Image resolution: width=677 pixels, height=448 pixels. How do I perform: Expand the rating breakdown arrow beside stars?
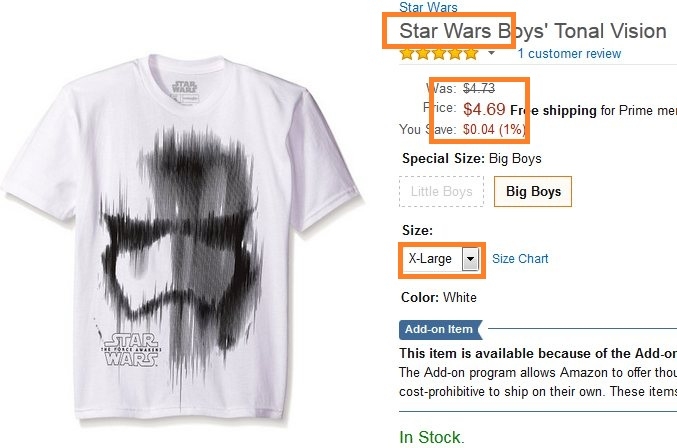coord(491,53)
